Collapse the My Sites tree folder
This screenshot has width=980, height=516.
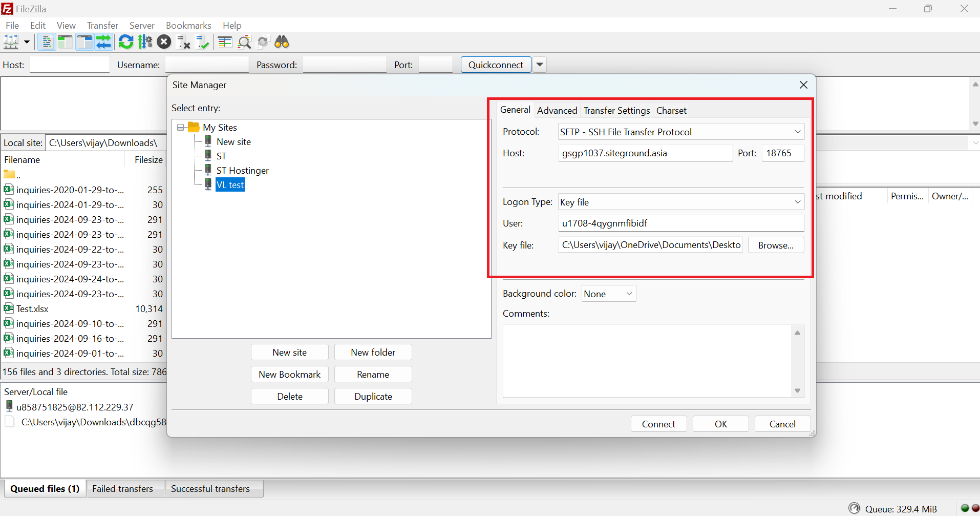(181, 128)
